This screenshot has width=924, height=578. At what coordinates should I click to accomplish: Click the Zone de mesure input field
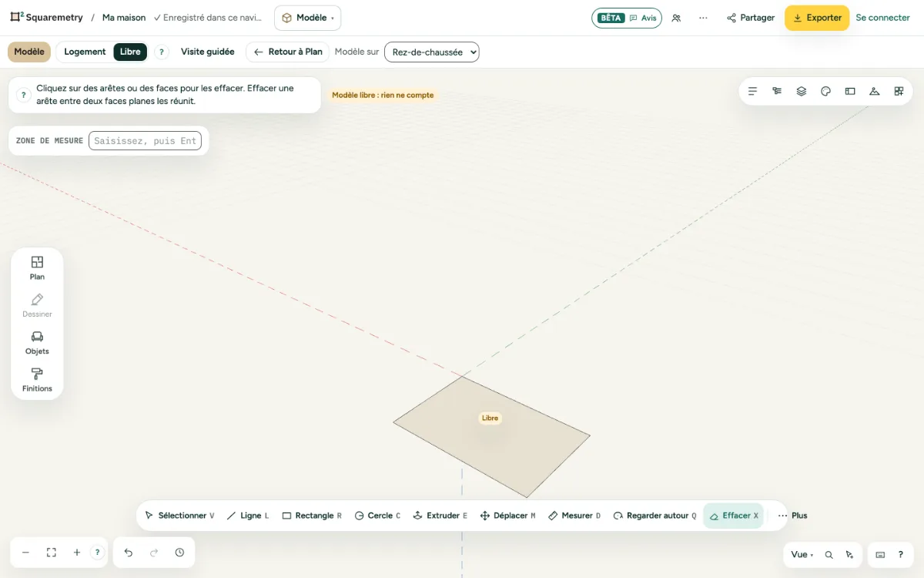pyautogui.click(x=145, y=141)
